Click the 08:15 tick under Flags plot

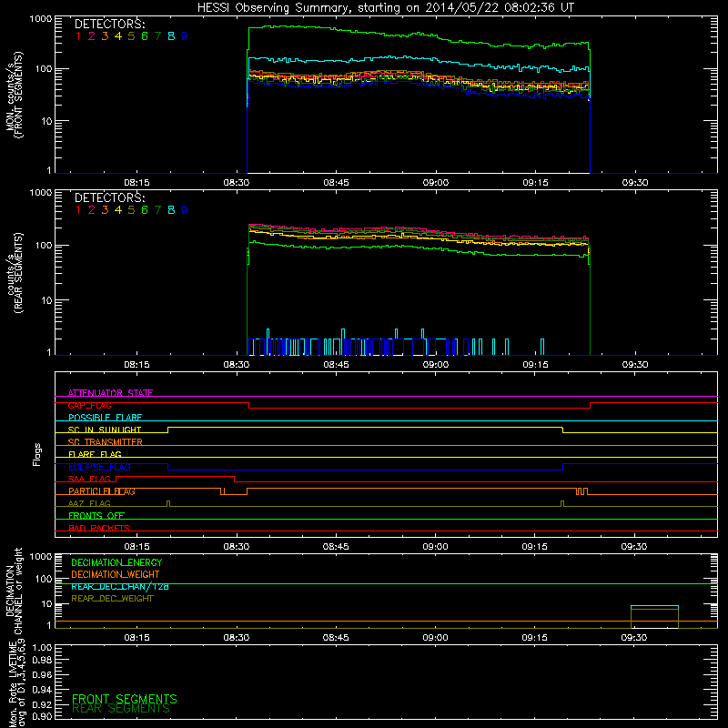pyautogui.click(x=136, y=547)
